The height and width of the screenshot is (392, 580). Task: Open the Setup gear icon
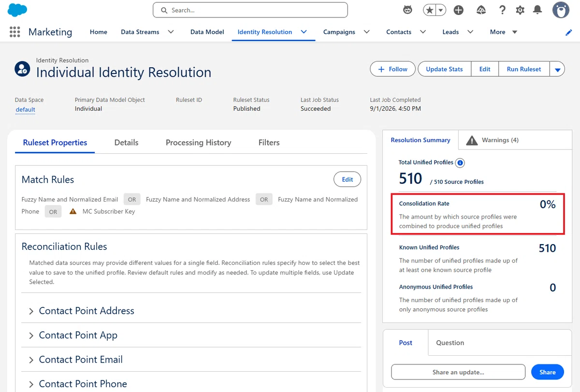(x=520, y=10)
